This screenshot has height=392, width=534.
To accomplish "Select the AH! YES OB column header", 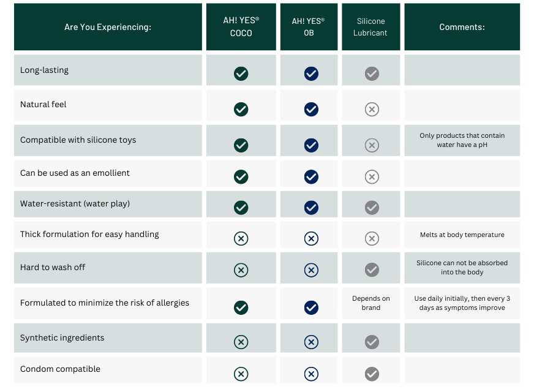I will [x=309, y=27].
